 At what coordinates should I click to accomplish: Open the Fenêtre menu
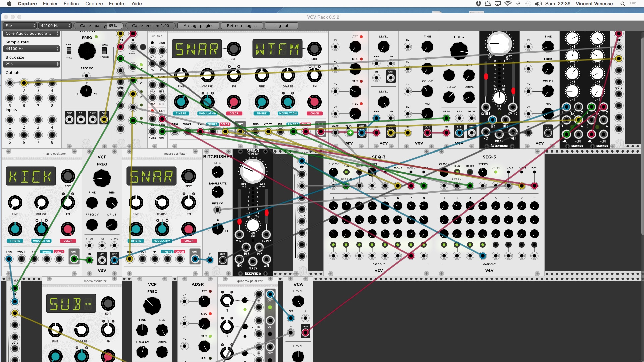117,4
